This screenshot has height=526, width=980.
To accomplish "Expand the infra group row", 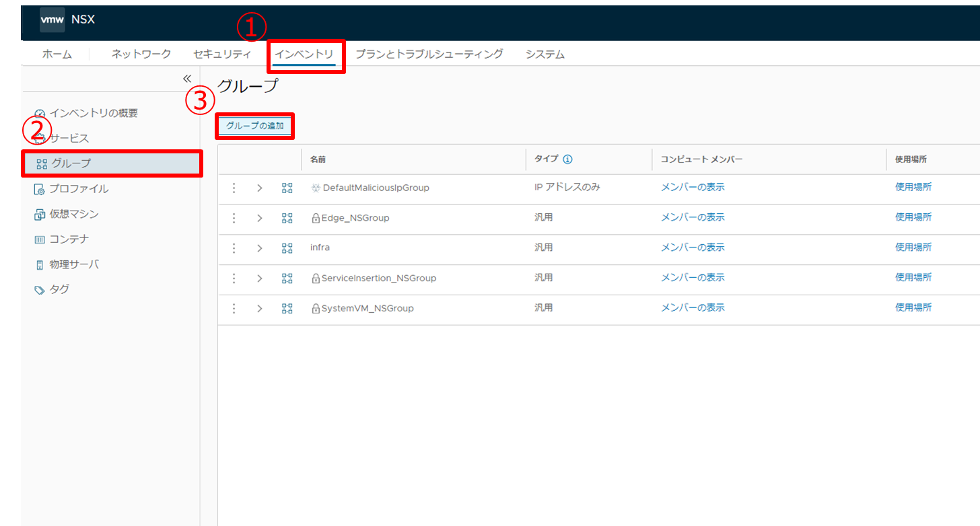I will point(260,248).
